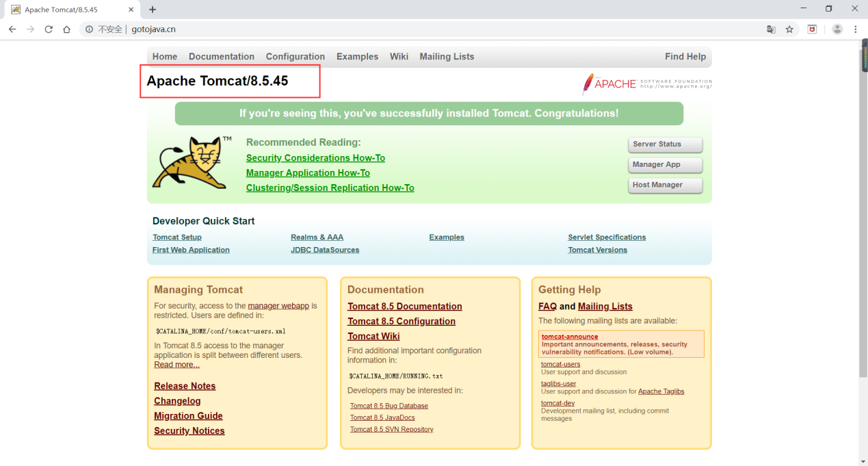Open Tomcat 8.5 JavaDocs link
The width and height of the screenshot is (868, 466).
(x=382, y=417)
